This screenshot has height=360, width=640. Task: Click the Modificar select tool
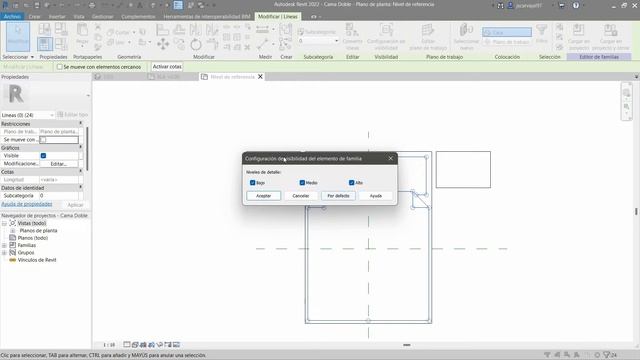(x=18, y=37)
